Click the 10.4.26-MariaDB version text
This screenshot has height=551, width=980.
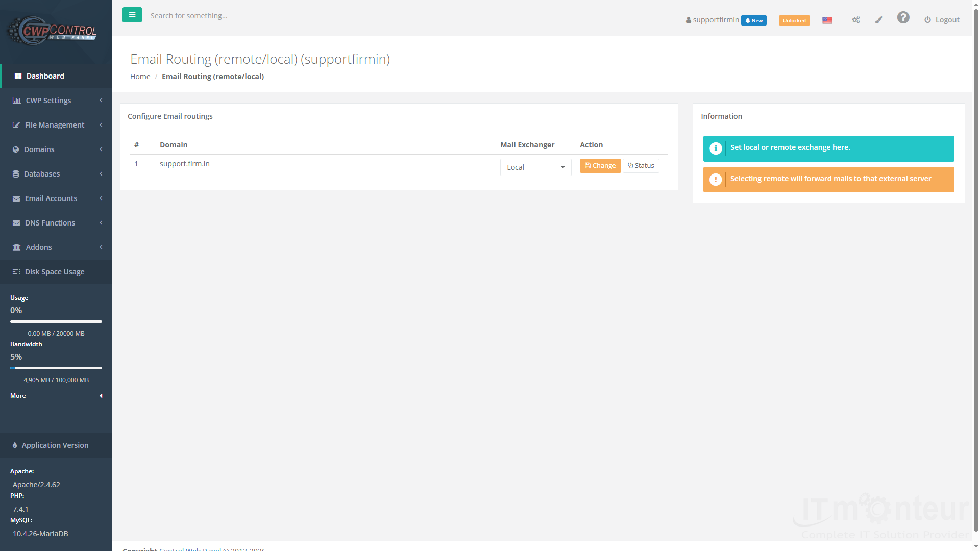(x=40, y=534)
